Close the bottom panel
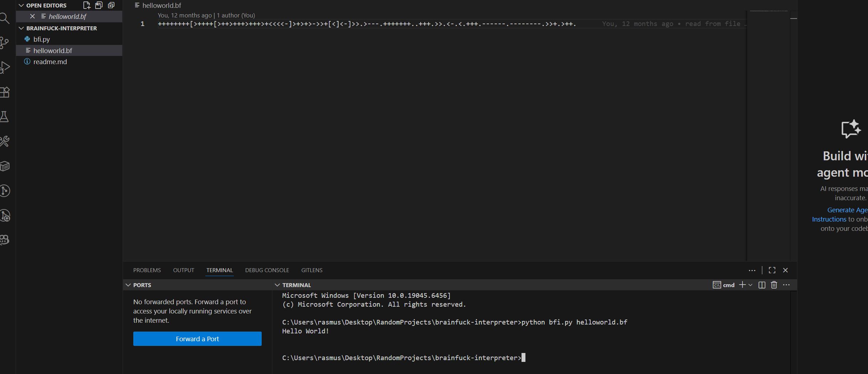868x374 pixels. point(785,270)
